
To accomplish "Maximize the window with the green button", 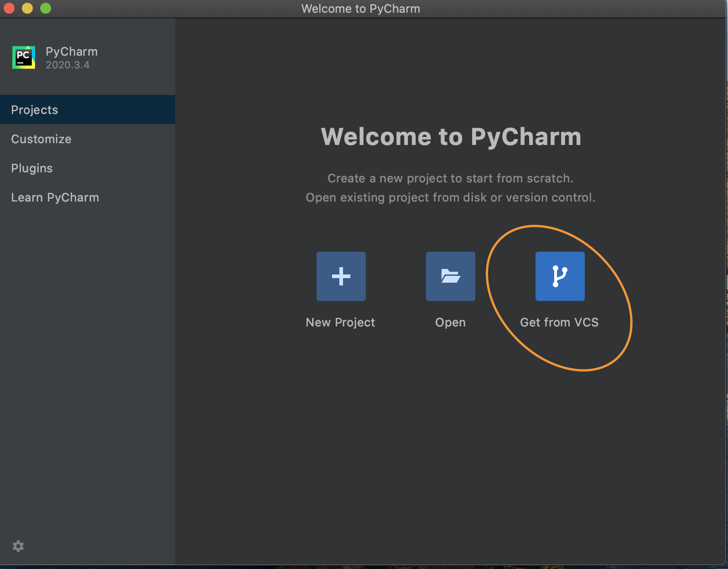I will point(46,8).
